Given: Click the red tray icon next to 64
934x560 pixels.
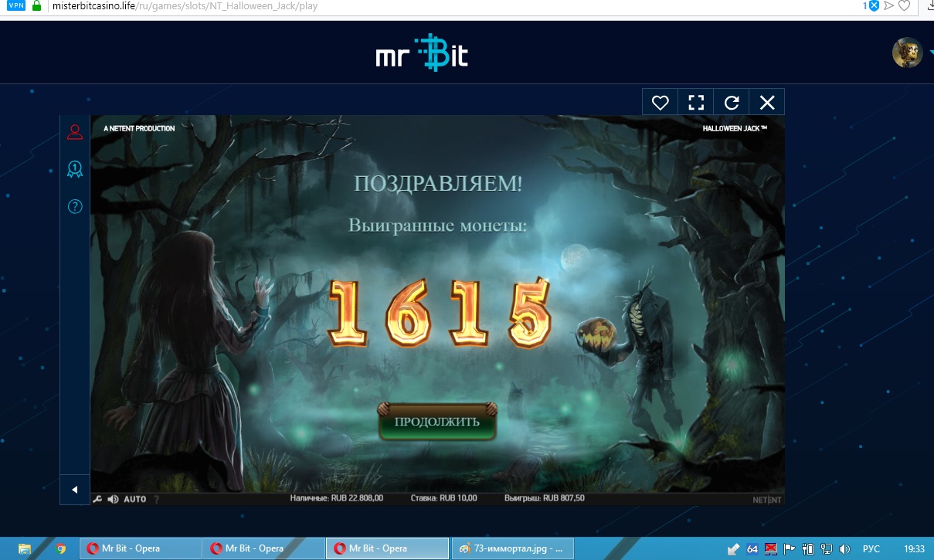Looking at the screenshot, I should [x=770, y=549].
